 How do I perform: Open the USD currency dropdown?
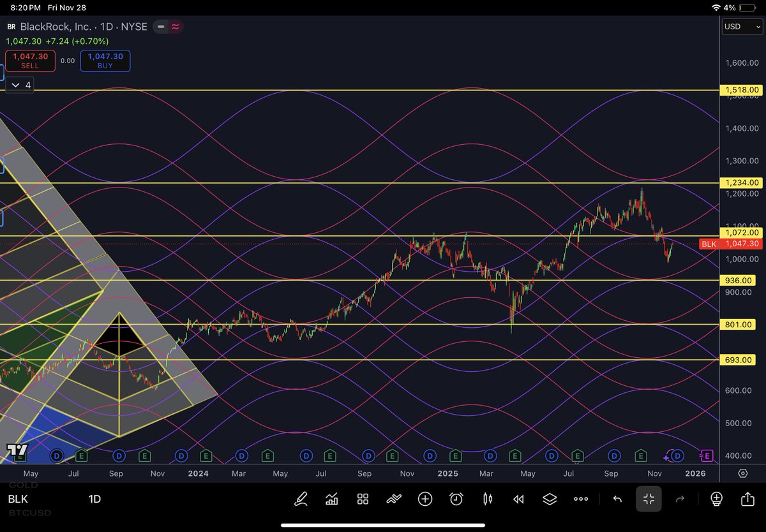click(x=741, y=27)
